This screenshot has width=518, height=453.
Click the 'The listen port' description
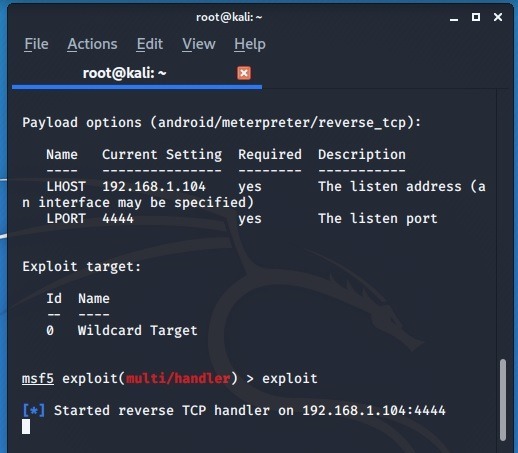(x=378, y=219)
